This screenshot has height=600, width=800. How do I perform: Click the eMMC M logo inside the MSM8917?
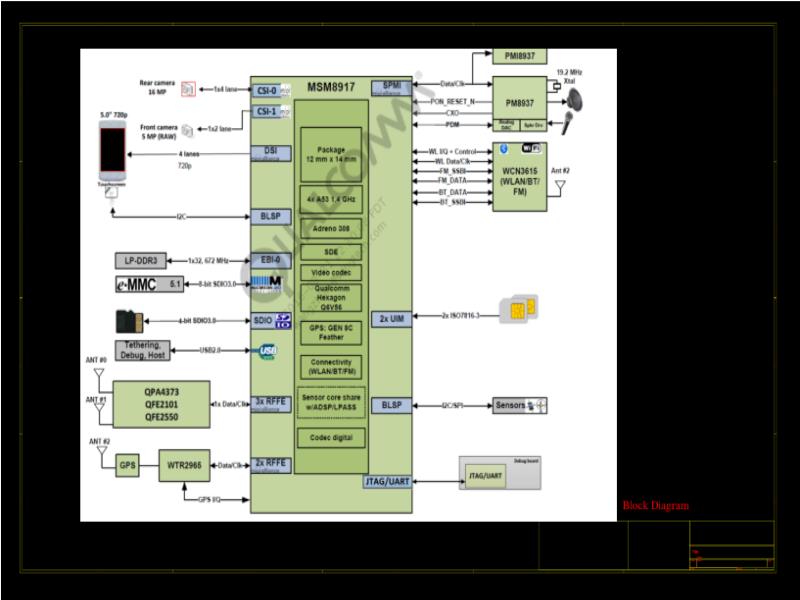click(x=267, y=284)
